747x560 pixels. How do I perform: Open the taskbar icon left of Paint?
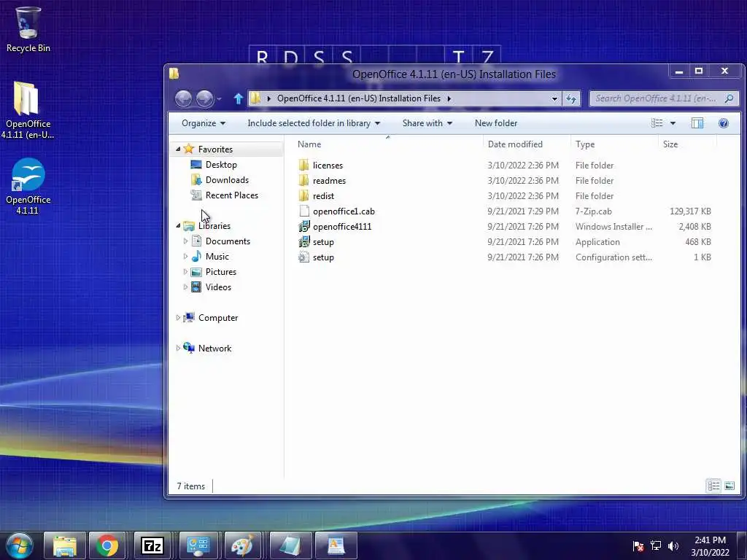pyautogui.click(x=198, y=545)
